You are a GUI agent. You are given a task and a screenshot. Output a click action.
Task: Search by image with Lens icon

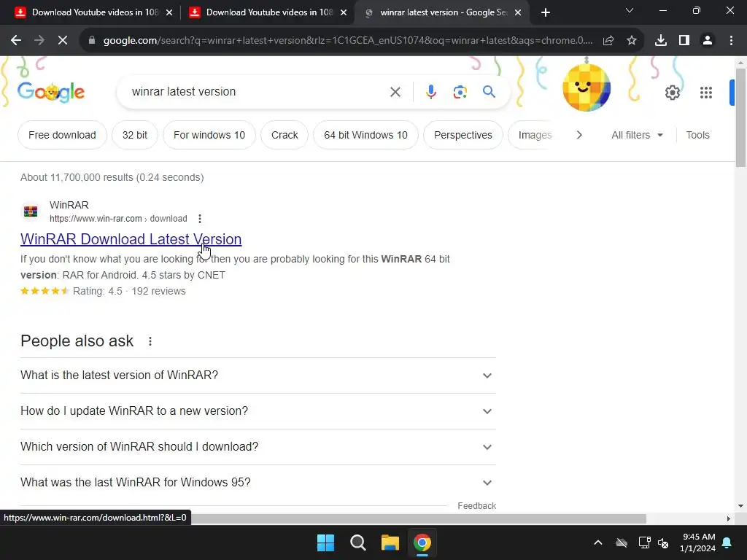point(460,92)
